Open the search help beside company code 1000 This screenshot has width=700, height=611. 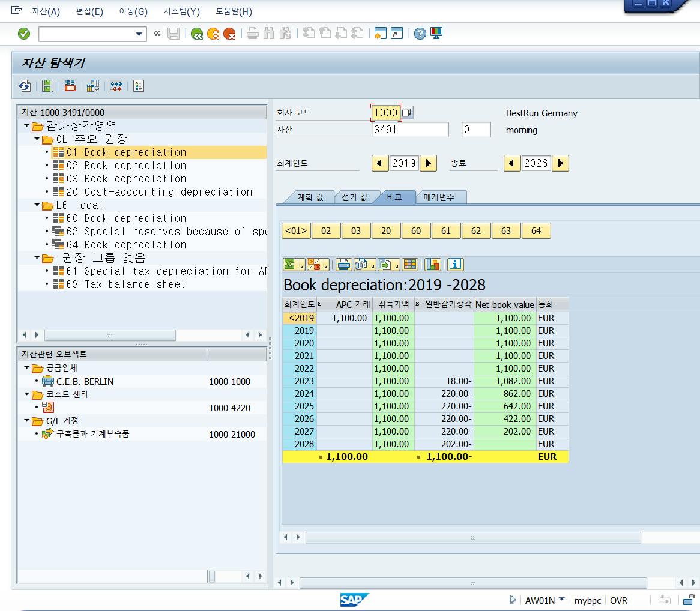point(406,112)
